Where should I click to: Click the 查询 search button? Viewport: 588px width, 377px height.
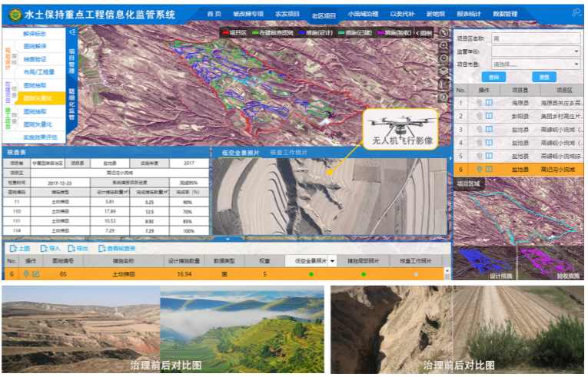493,77
